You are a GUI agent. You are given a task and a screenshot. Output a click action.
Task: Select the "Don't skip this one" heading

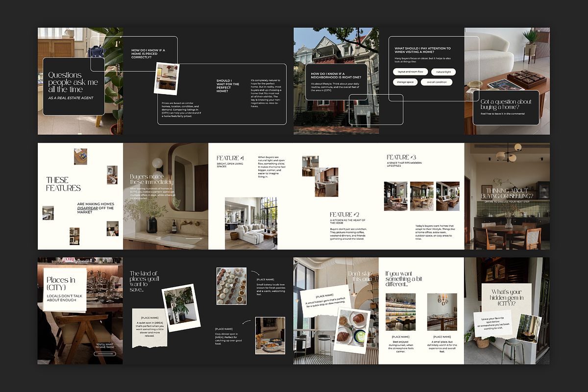click(x=360, y=276)
